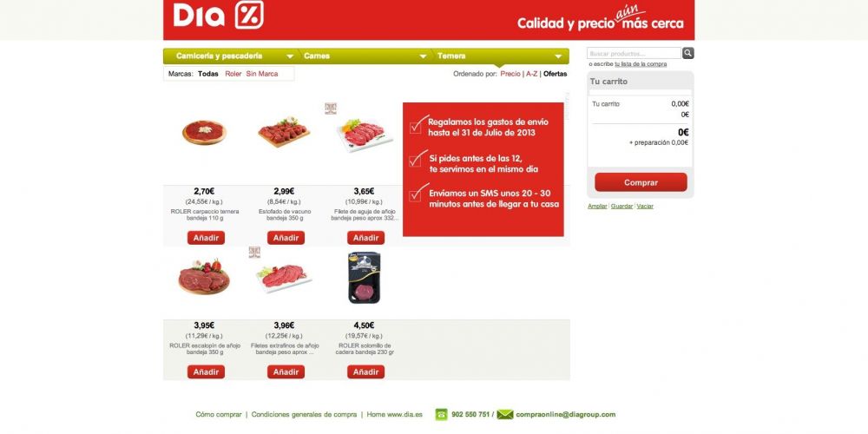Click the Dia logo in the header
This screenshot has width=868, height=434.
(x=219, y=16)
